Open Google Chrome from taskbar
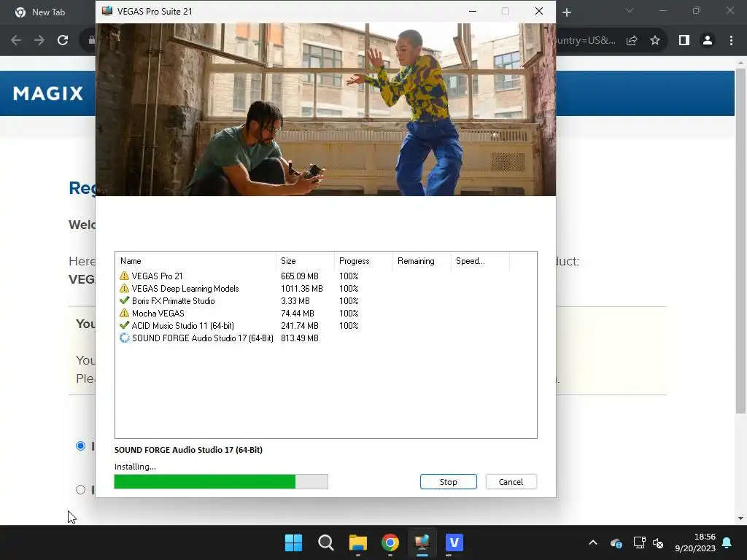Viewport: 747px width, 560px height. click(x=390, y=542)
